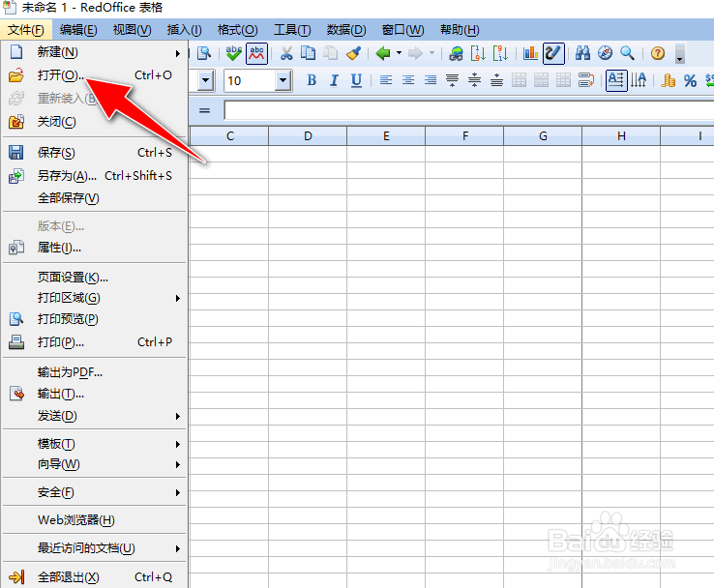Click the green Undo arrow

coord(382,54)
